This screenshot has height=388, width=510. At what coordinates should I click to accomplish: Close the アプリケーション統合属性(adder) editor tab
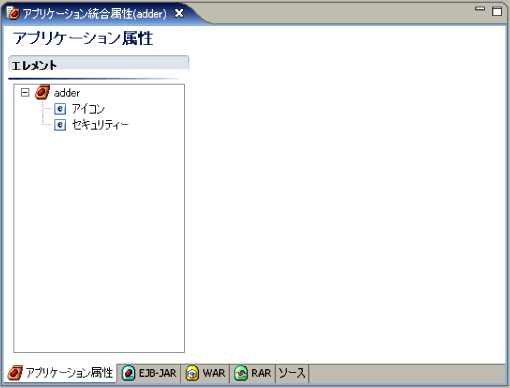(179, 13)
